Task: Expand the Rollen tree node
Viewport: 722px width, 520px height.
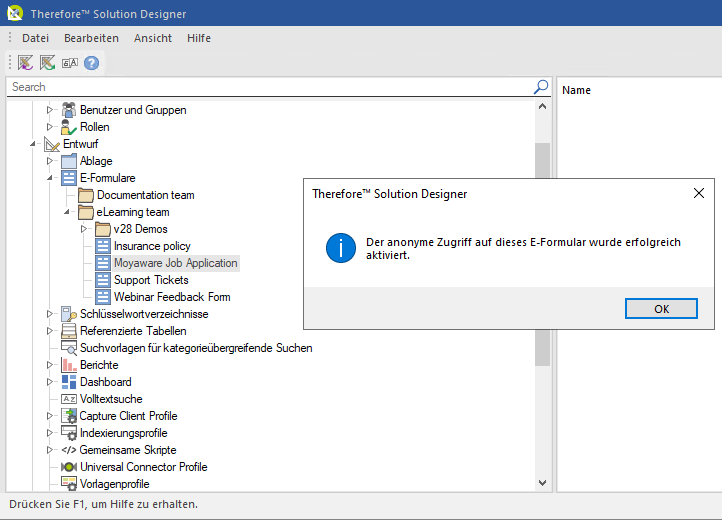Action: point(49,127)
